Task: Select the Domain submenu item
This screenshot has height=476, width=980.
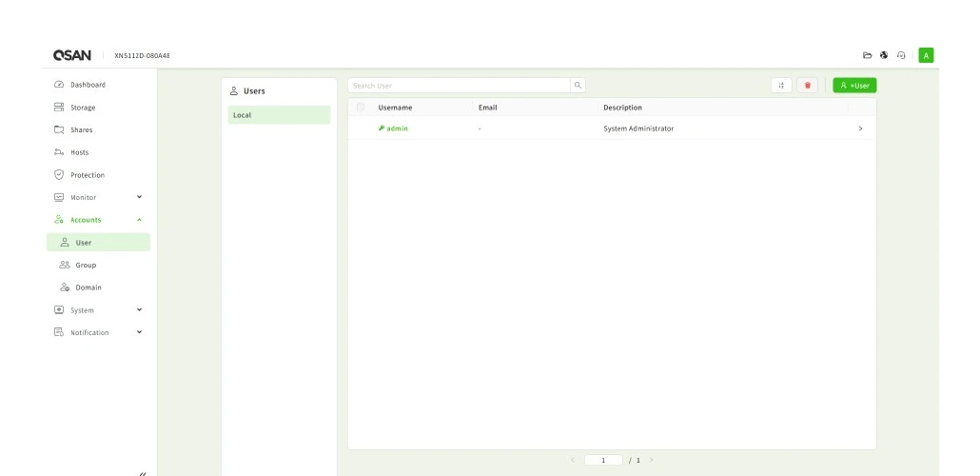Action: 98,288
